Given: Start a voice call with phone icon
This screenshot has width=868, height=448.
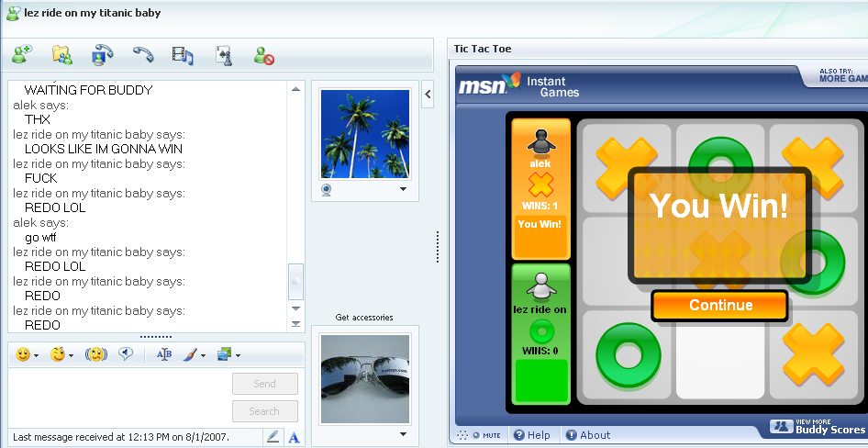Looking at the screenshot, I should (x=143, y=54).
